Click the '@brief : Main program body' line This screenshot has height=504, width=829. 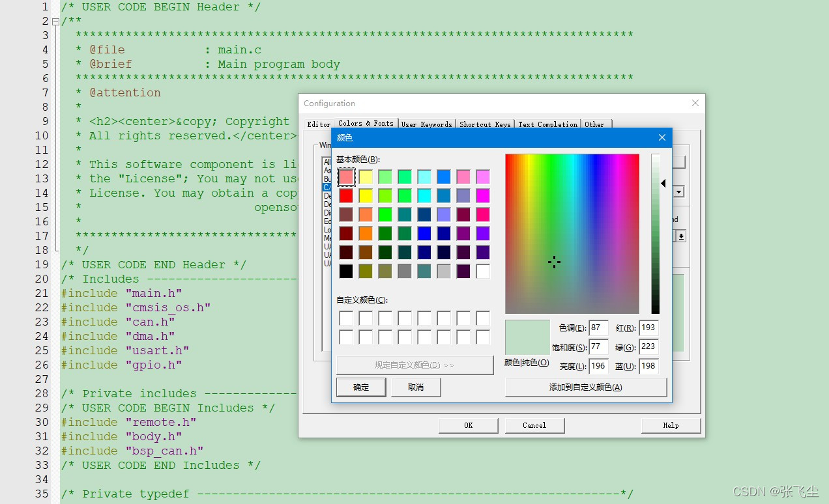(x=207, y=64)
